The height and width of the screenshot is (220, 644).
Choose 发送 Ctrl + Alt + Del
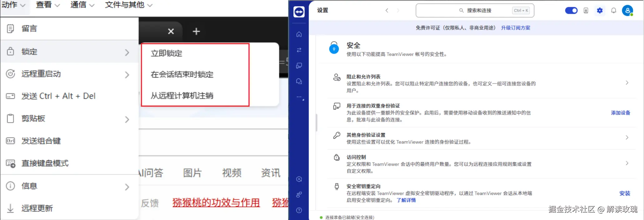69,96
